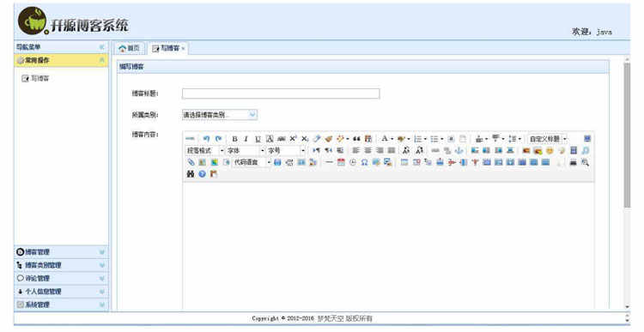Toggle fullscreen editor mode

click(587, 139)
